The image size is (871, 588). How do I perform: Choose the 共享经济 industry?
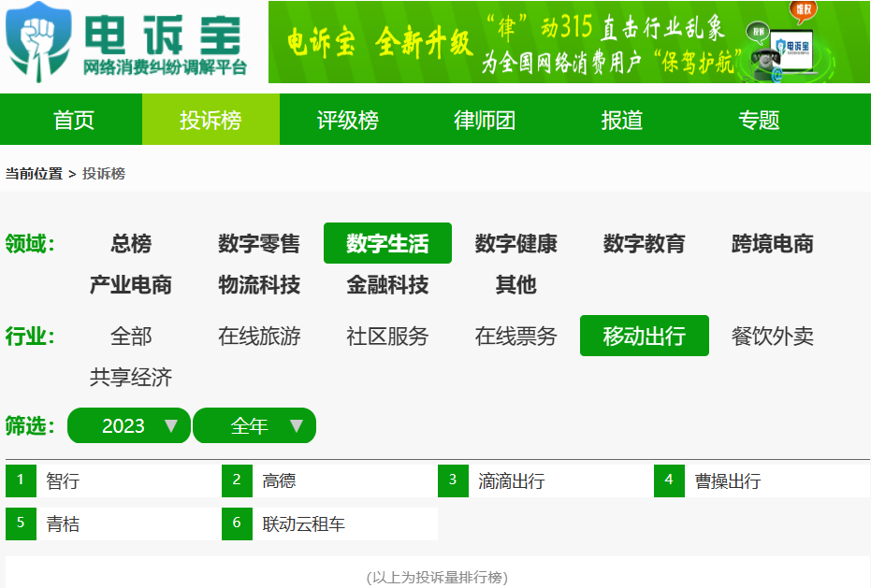(131, 378)
